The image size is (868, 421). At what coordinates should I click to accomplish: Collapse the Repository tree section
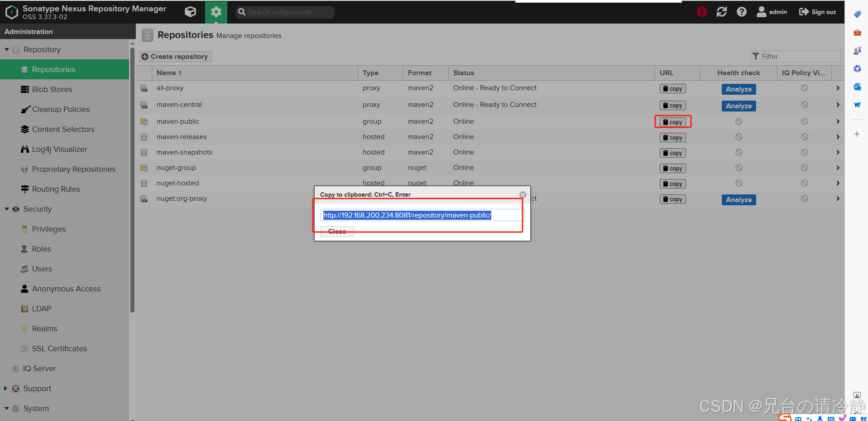tap(7, 49)
